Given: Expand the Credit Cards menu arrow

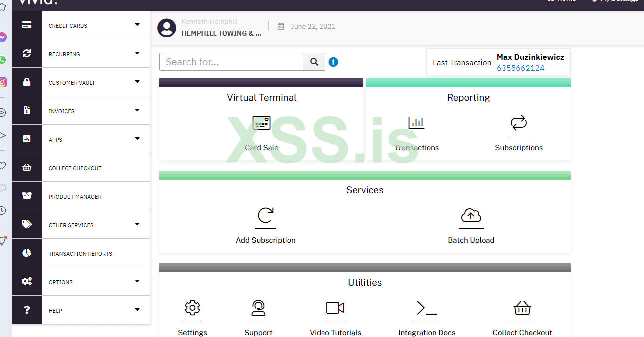Looking at the screenshot, I should [137, 25].
